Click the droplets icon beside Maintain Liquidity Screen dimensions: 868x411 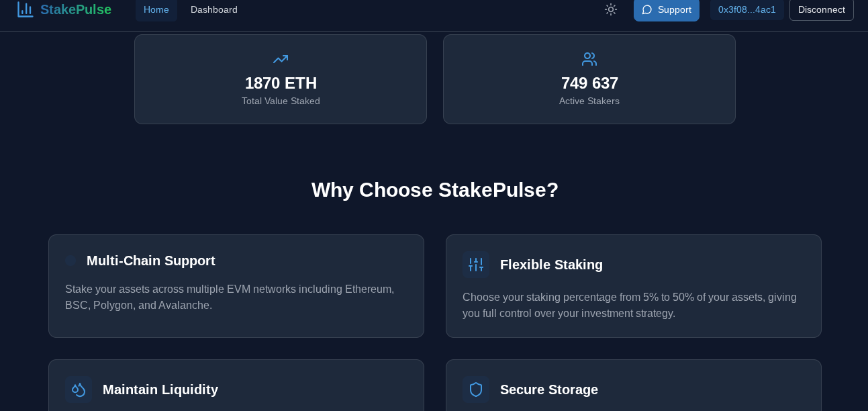[x=79, y=390]
